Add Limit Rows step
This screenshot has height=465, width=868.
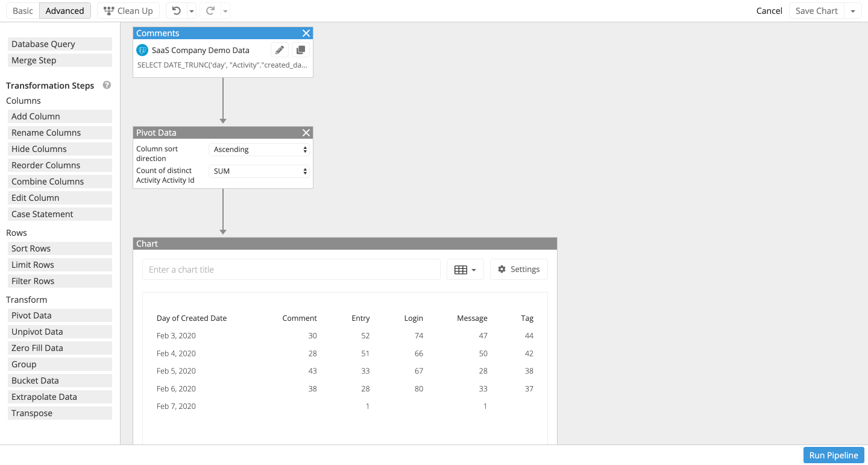point(60,265)
